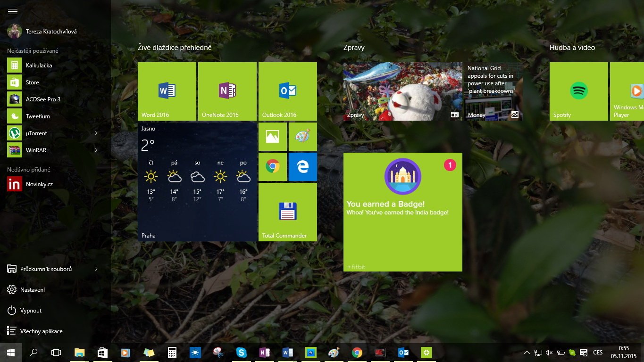
Task: Launch Skype from the taskbar
Action: [242, 353]
